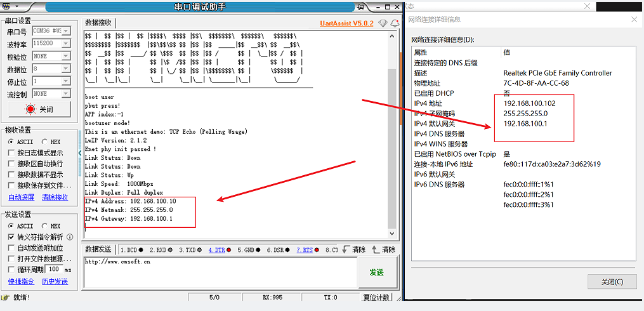The width and height of the screenshot is (644, 311).
Task: Click the pin-window icon in title bar
Action: [361, 7]
